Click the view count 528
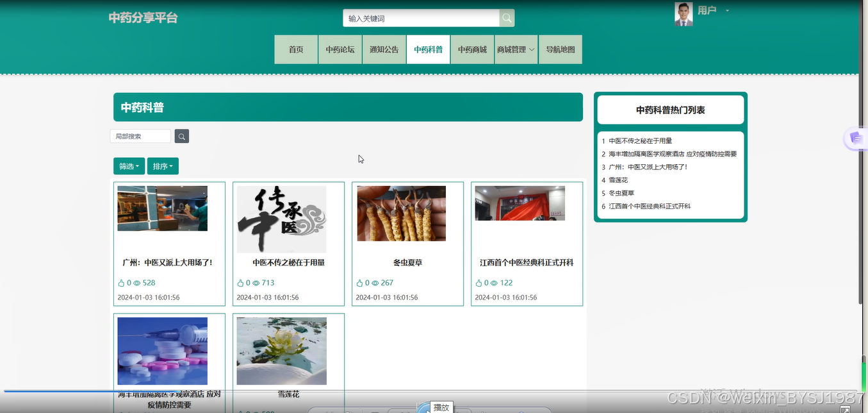This screenshot has width=868, height=413. (x=149, y=283)
